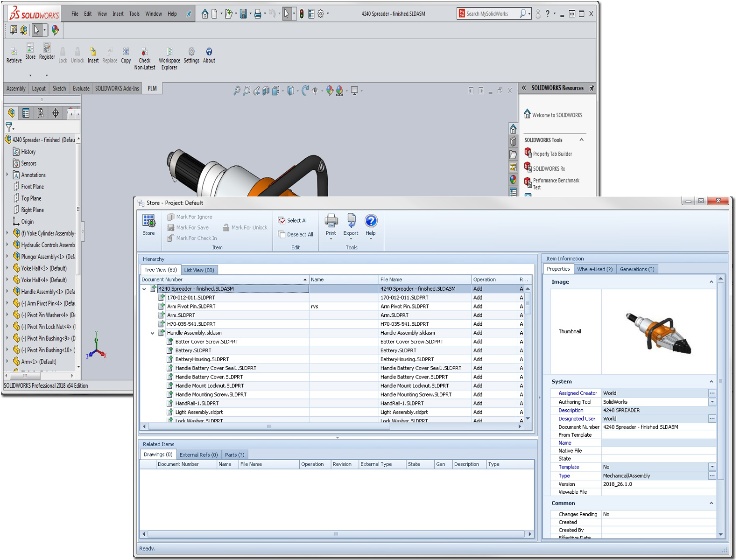
Task: Click Mark For Unlock
Action: pyautogui.click(x=245, y=228)
